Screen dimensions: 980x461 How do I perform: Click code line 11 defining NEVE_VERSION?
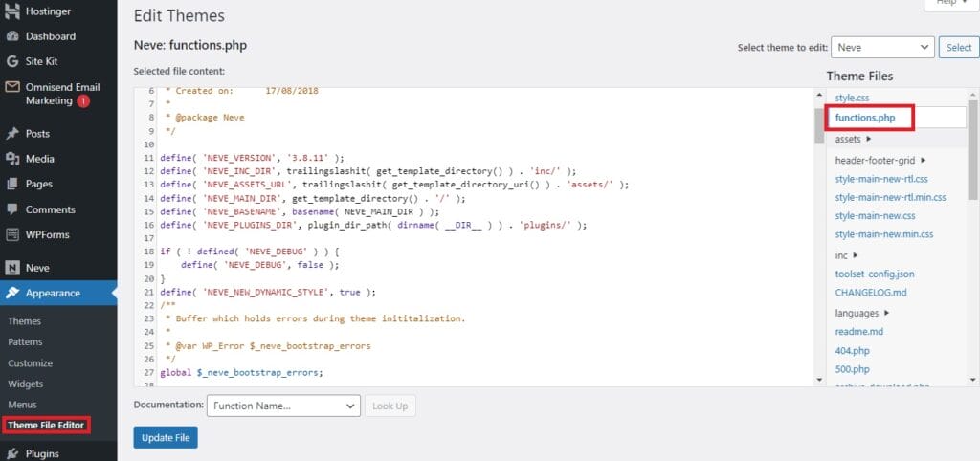coord(252,158)
